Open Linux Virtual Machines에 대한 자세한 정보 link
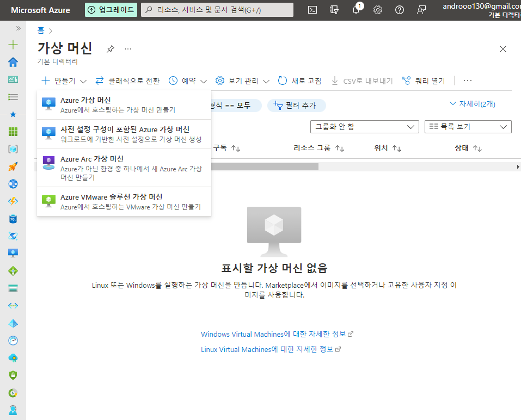The width and height of the screenshot is (521, 420). (x=271, y=349)
